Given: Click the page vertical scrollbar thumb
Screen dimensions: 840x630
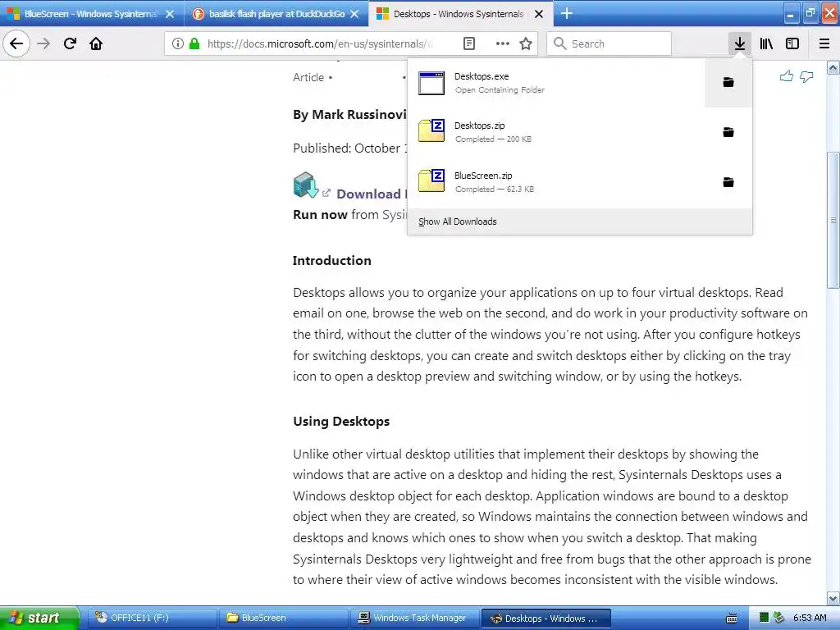Looking at the screenshot, I should click(833, 220).
